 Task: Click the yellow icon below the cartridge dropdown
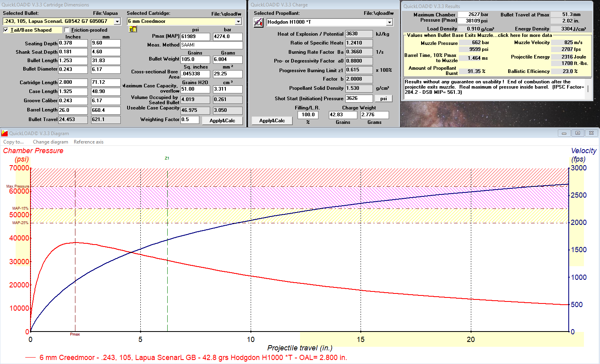tap(133, 29)
